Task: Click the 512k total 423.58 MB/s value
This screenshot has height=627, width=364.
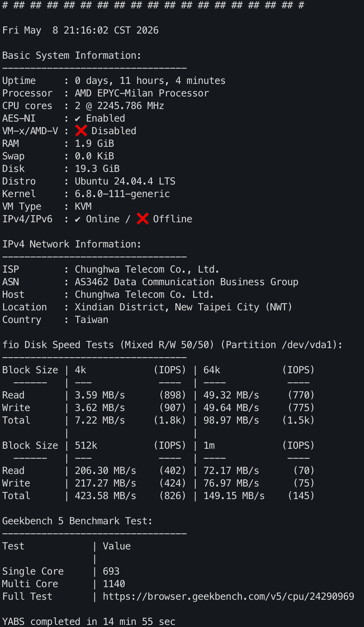Action: 105,496
